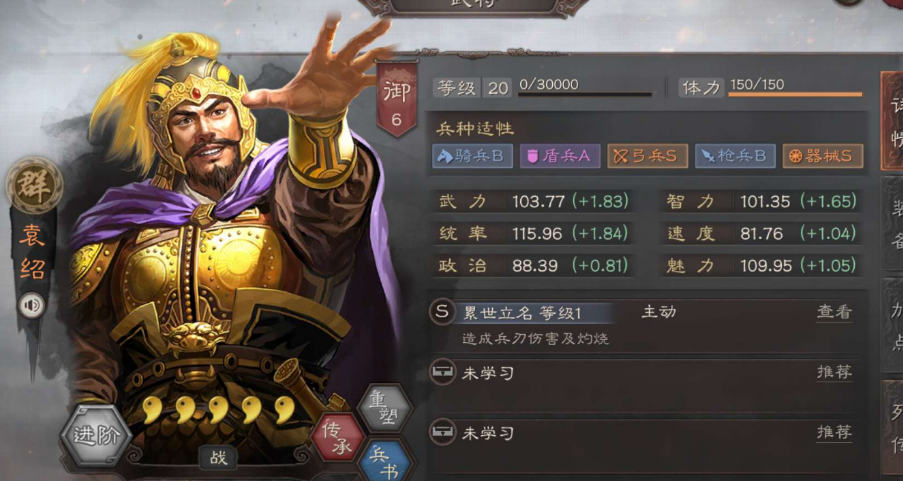Select the 弓兵S troop type badge
This screenshot has height=481, width=903.
(x=647, y=156)
